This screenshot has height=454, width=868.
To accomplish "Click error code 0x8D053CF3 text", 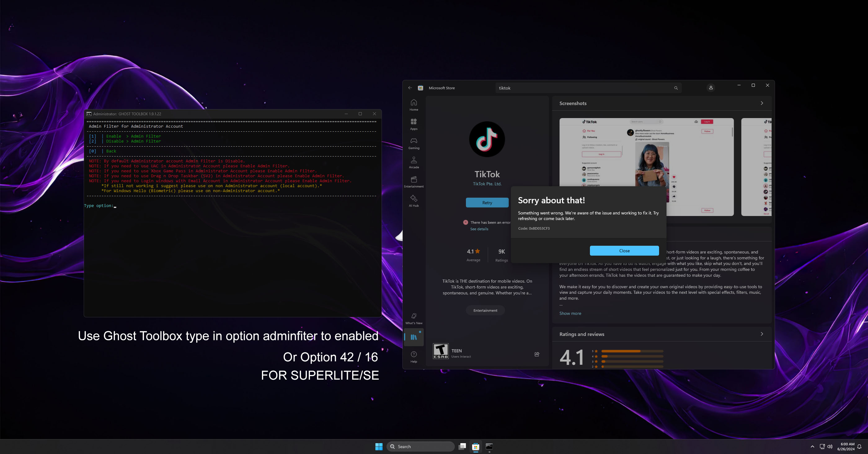I will click(534, 228).
